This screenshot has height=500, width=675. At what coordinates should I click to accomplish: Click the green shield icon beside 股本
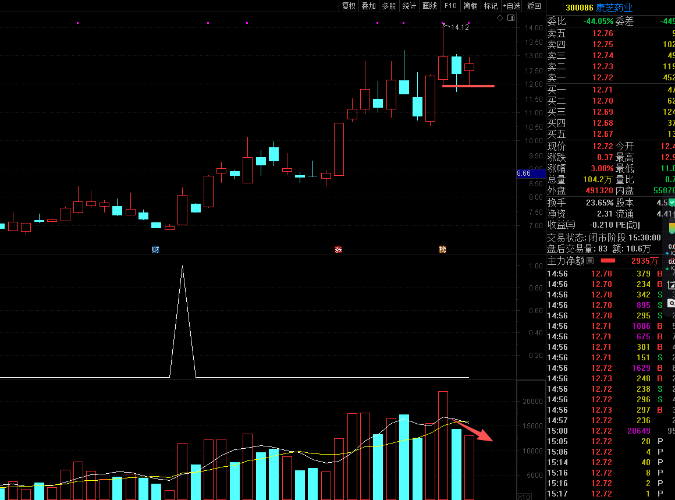click(672, 202)
